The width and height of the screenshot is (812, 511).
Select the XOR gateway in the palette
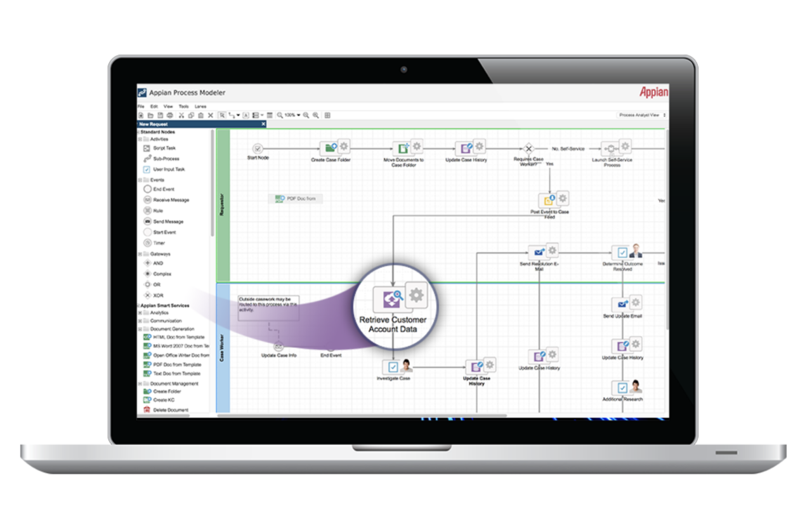pyautogui.click(x=154, y=295)
